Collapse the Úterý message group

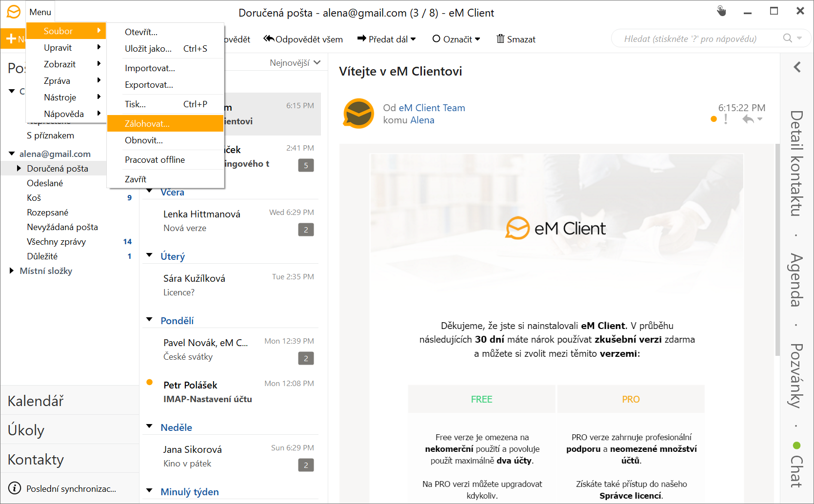(149, 255)
